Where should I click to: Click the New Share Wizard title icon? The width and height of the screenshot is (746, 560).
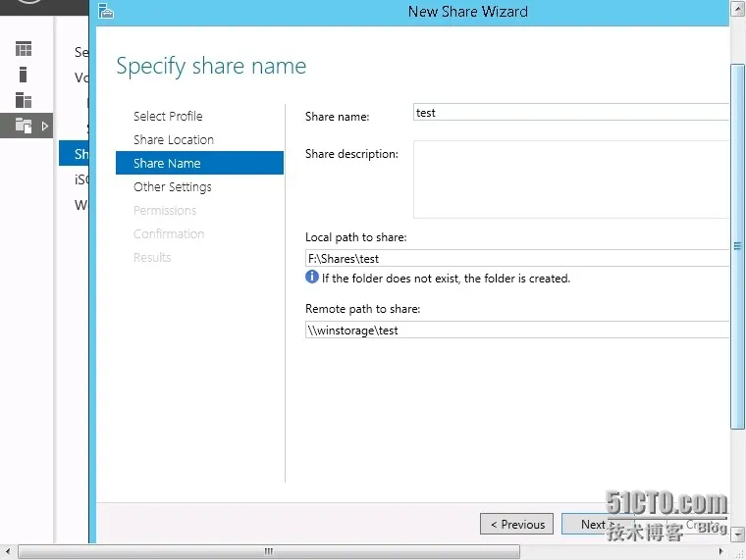(106, 11)
